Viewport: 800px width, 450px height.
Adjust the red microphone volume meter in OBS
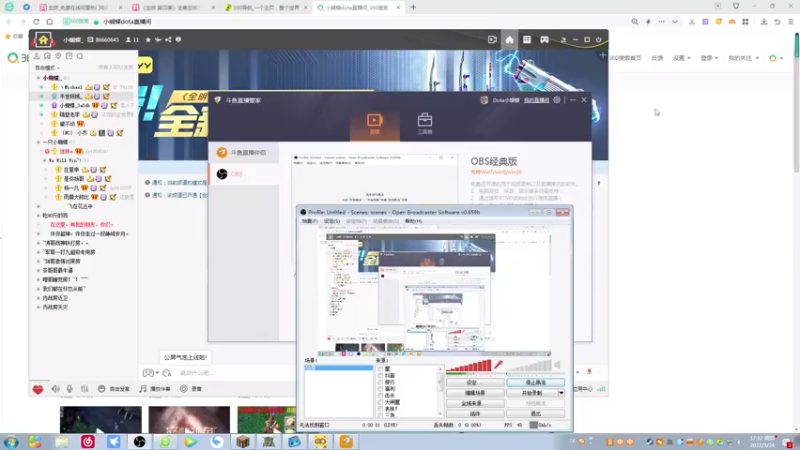pyautogui.click(x=468, y=365)
